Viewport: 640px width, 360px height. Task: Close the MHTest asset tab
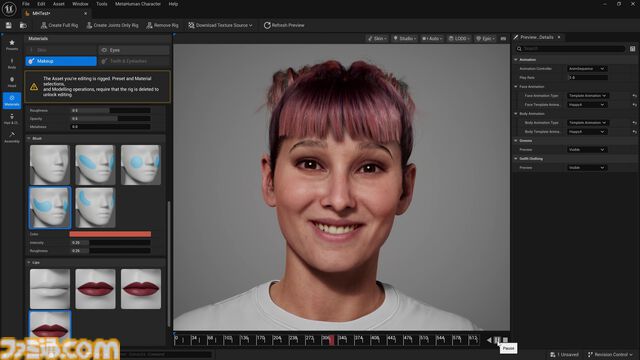pyautogui.click(x=85, y=13)
